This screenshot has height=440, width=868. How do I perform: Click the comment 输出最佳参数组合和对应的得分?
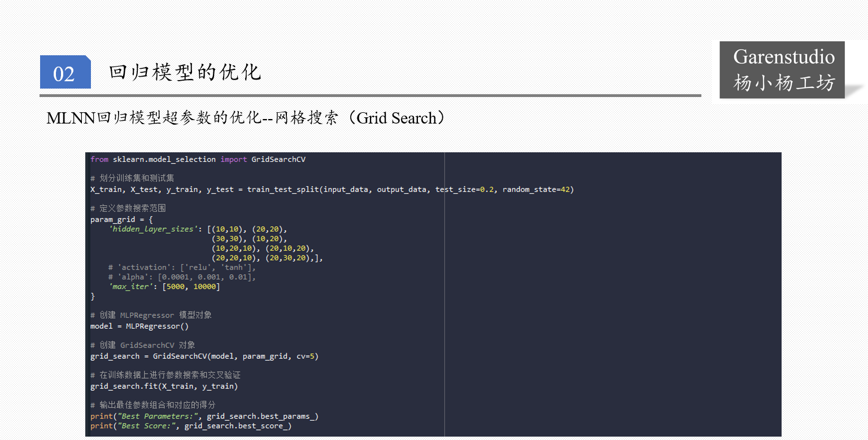pyautogui.click(x=152, y=404)
